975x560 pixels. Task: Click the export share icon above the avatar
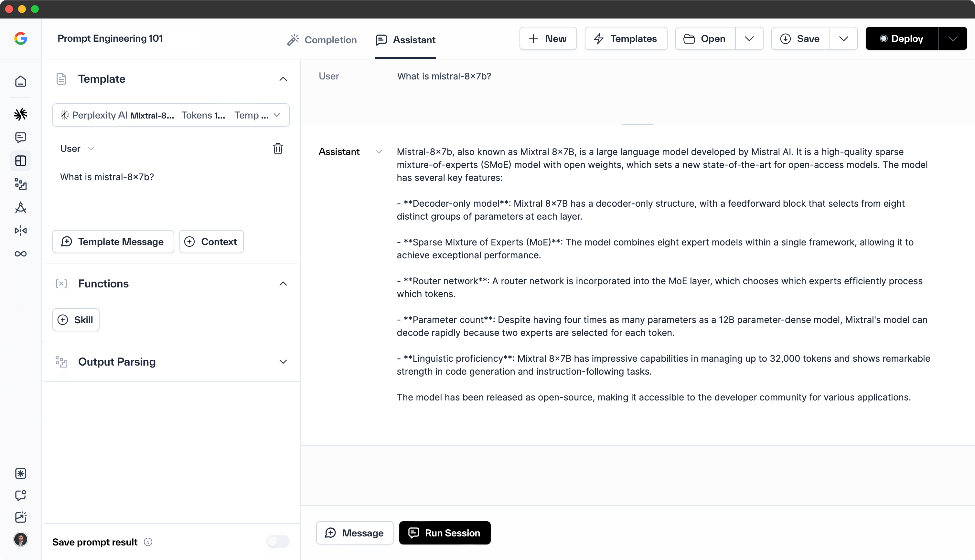[21, 517]
